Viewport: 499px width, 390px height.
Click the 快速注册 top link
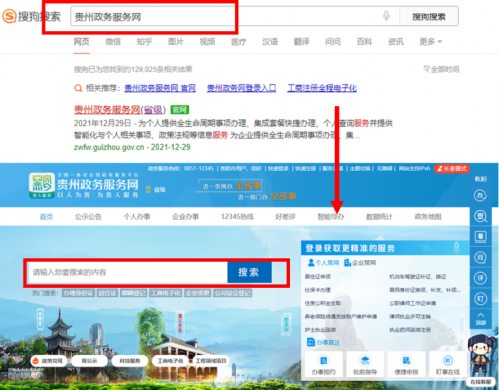point(305,169)
